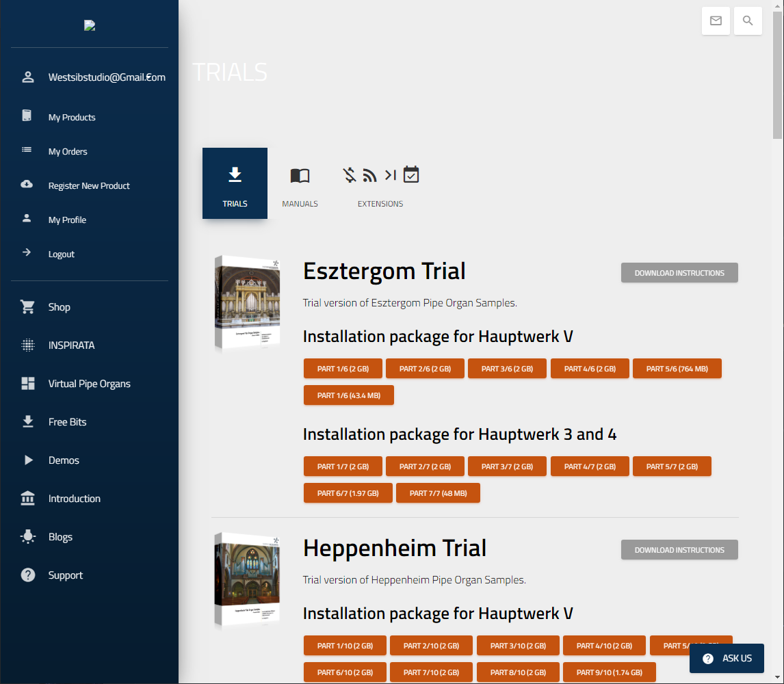Click the Demos play icon
784x684 pixels.
(x=29, y=460)
